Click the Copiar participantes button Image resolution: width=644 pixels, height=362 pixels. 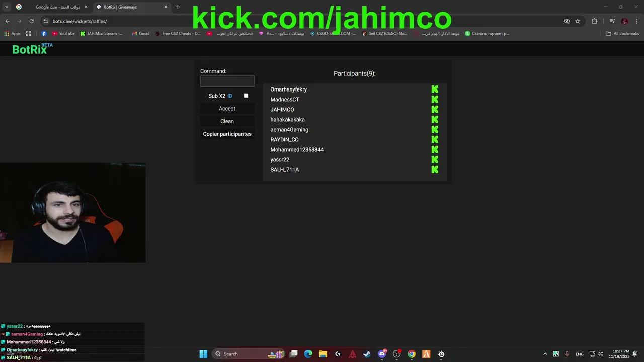coord(227,134)
